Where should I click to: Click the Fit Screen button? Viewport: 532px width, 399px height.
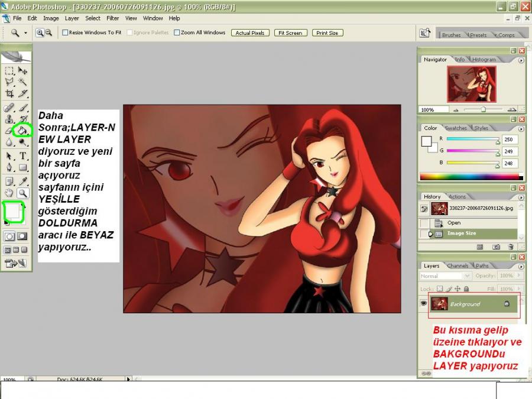coord(290,33)
